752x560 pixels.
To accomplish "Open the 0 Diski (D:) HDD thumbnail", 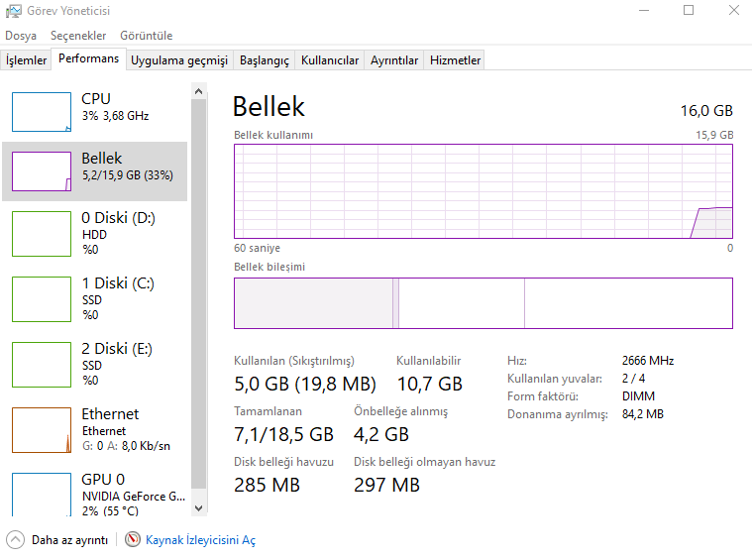I will [42, 233].
